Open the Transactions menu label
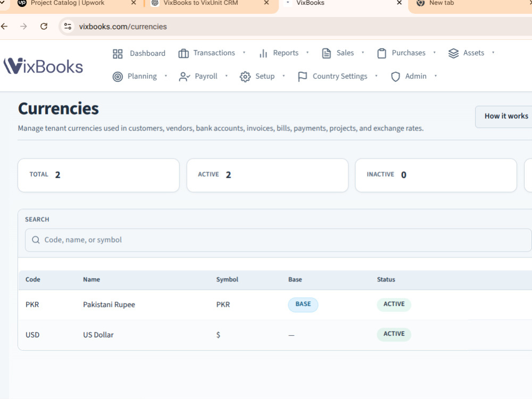Viewport: 532px width, 399px height. coord(214,53)
